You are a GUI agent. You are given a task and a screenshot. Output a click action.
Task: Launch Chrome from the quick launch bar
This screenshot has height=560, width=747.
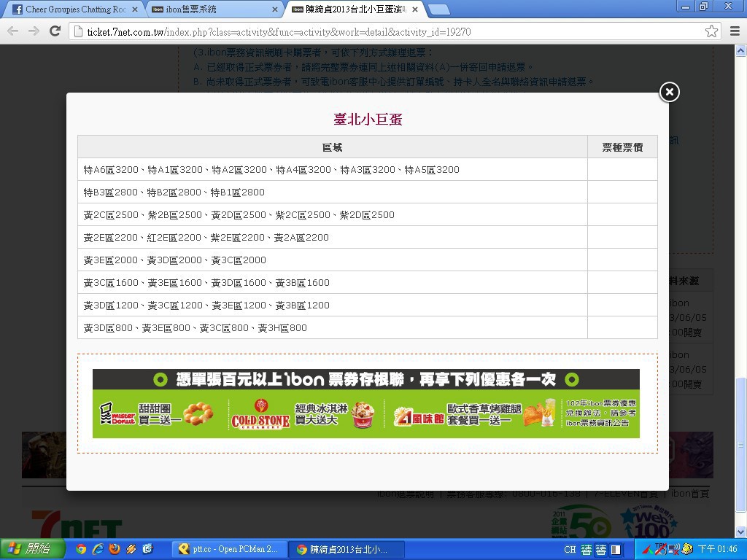click(x=81, y=549)
